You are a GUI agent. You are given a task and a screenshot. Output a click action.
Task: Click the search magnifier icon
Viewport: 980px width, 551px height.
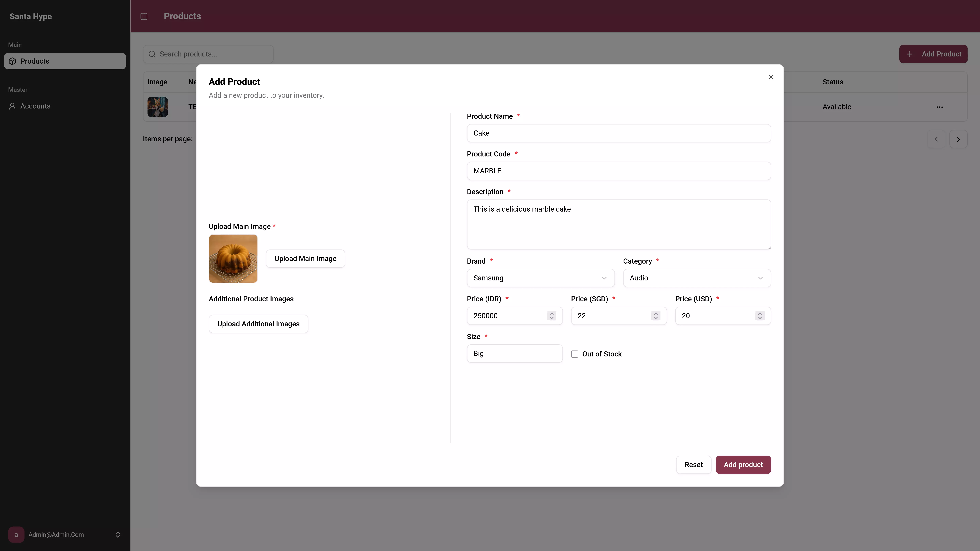pos(152,54)
